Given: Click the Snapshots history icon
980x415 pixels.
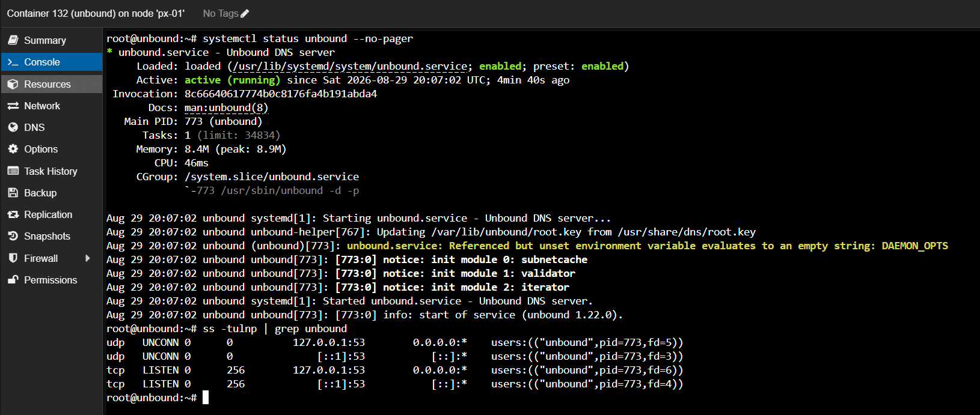Looking at the screenshot, I should coord(13,236).
